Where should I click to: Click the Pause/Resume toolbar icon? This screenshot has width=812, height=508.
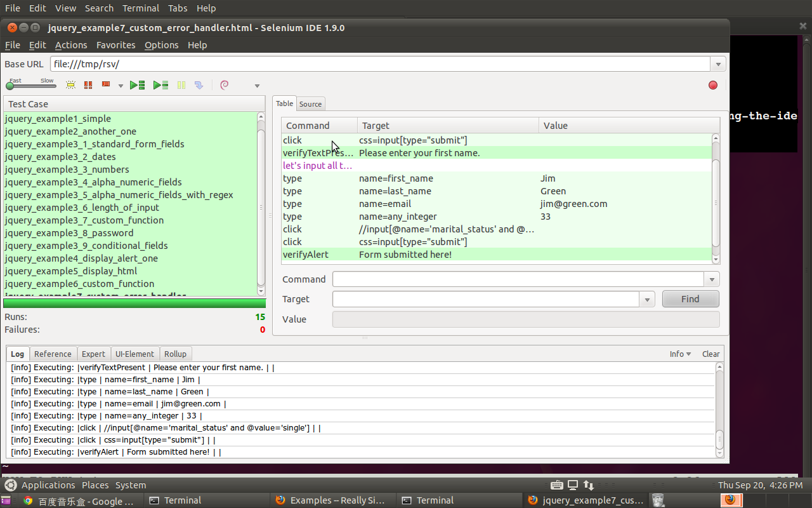tap(181, 85)
